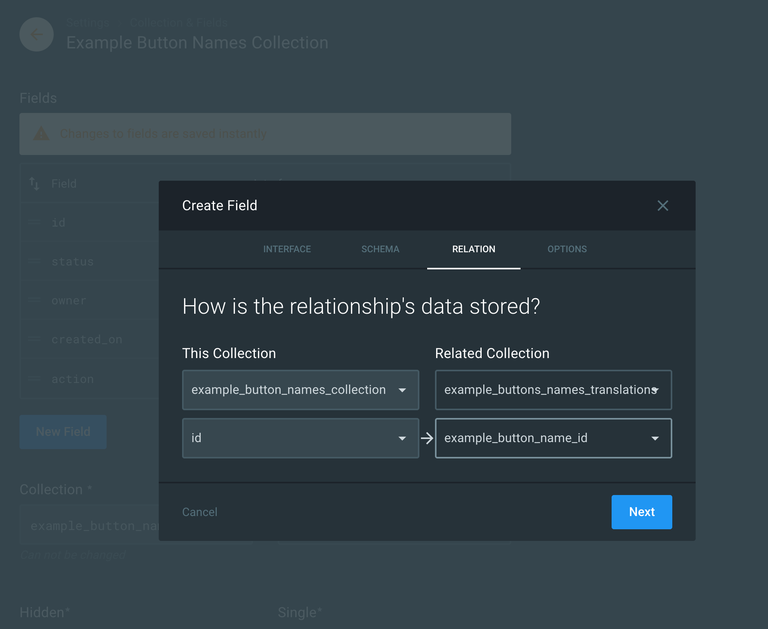The image size is (768, 629).
Task: Click the sort arrows icon in Field header
Action: click(34, 184)
